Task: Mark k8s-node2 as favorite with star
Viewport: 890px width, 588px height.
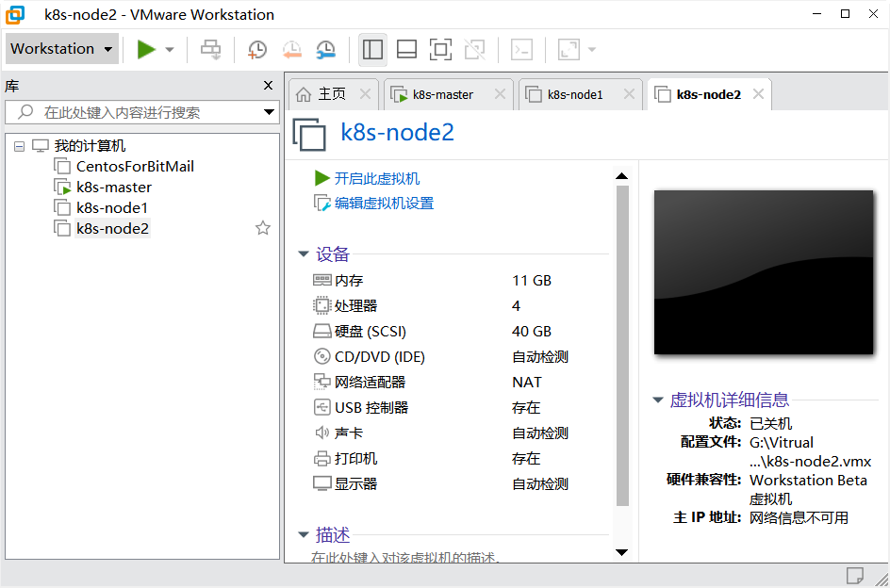Action: click(263, 228)
